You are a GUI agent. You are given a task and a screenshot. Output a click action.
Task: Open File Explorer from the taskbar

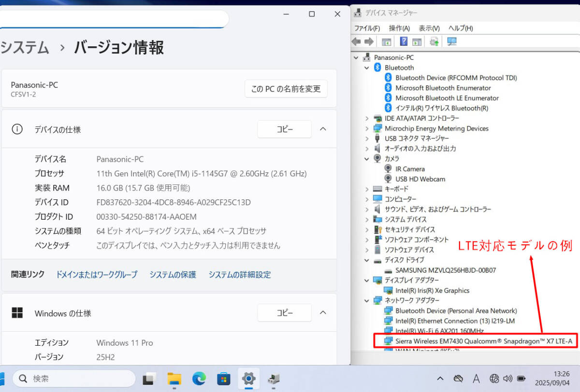(x=174, y=379)
